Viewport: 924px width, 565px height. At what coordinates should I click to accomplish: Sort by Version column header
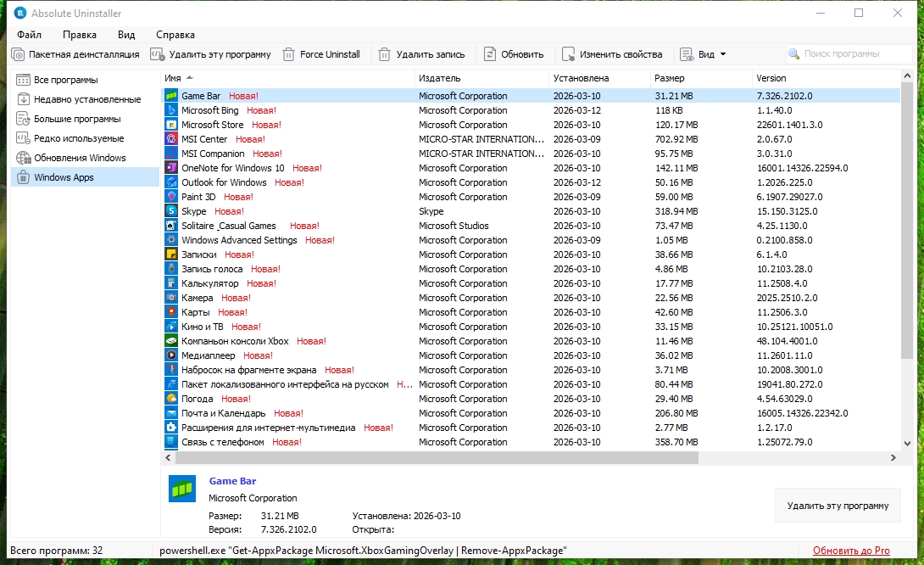point(827,78)
